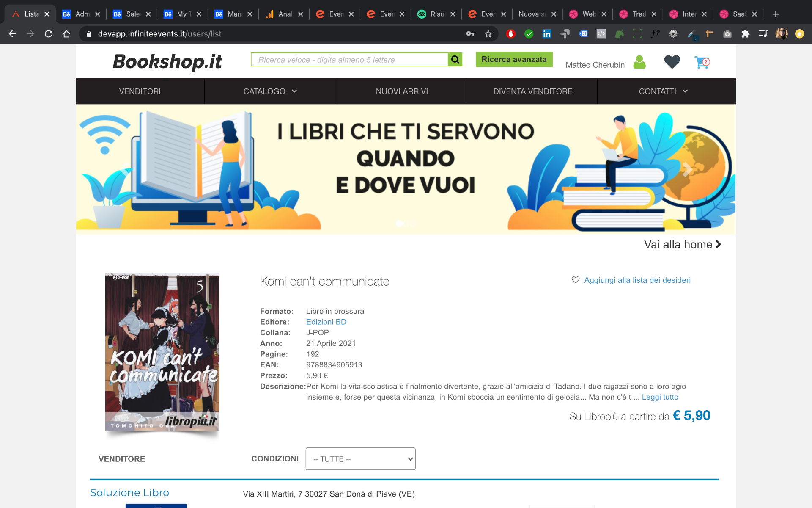Screen dimensions: 812x508
Task: Focus the Ricerca veloce search field
Action: click(x=349, y=60)
